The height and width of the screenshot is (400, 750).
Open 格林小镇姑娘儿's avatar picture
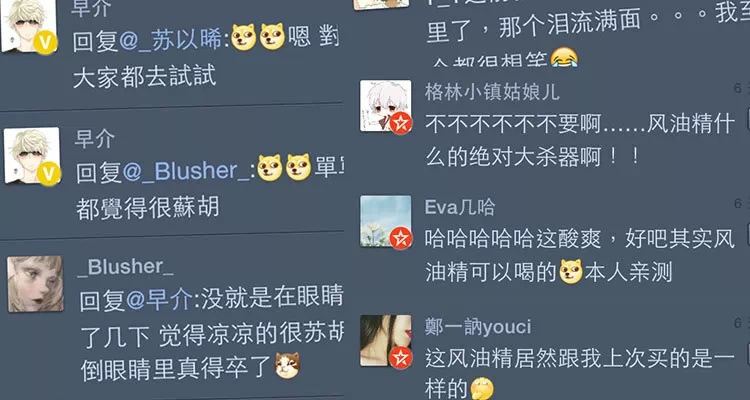pyautogui.click(x=386, y=106)
